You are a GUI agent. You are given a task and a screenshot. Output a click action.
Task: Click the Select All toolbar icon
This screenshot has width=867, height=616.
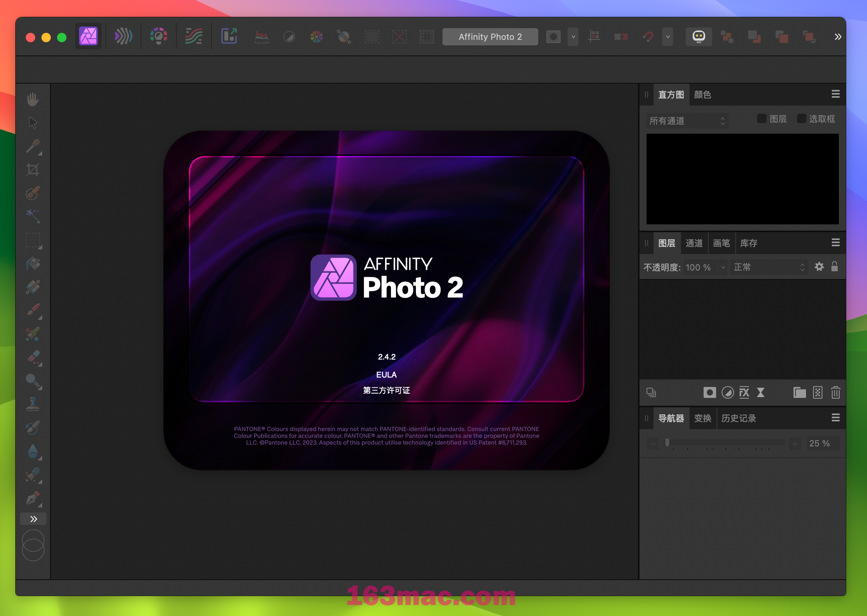[372, 37]
